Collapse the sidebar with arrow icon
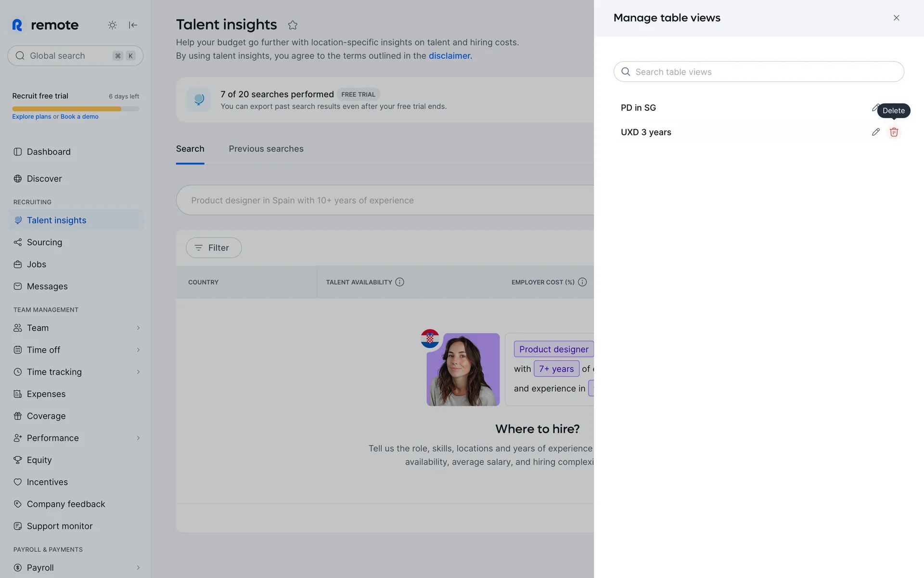 pyautogui.click(x=133, y=25)
